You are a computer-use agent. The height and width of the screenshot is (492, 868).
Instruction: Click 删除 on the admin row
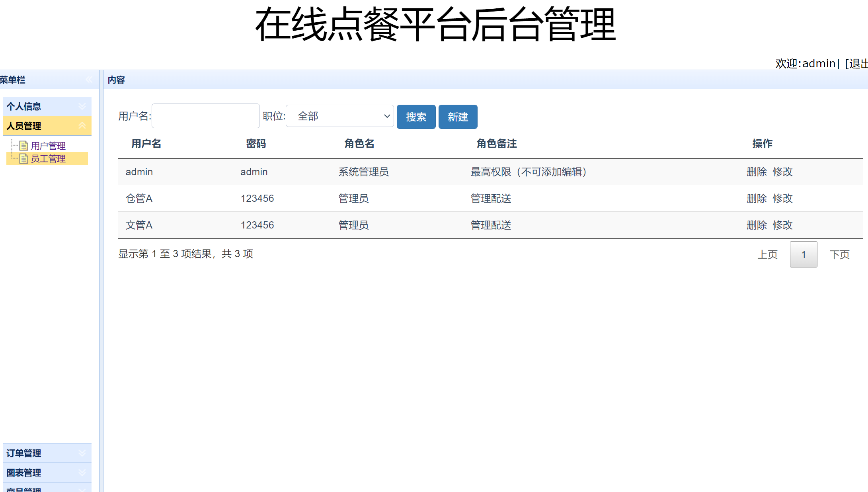757,172
